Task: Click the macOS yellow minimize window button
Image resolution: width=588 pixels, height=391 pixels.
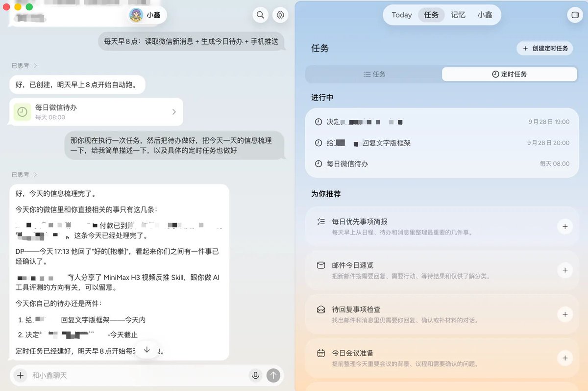Action: point(18,7)
